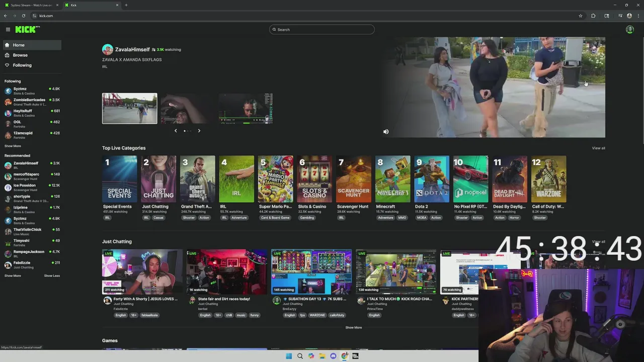Open the first Syztmz channel under Following
The width and height of the screenshot is (644, 362).
(x=32, y=91)
